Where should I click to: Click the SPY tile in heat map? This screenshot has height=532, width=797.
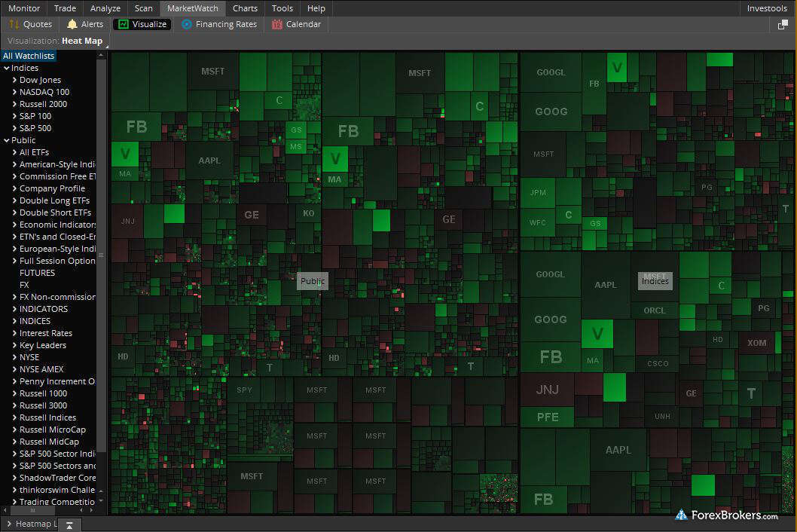coord(245,390)
